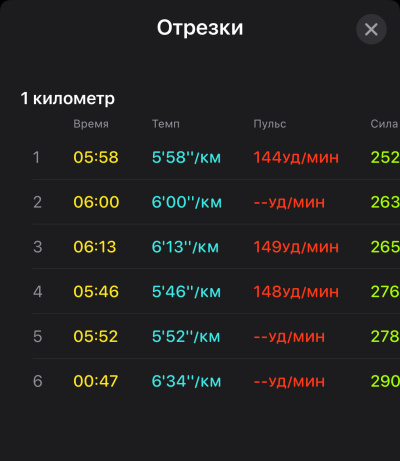Tap the 6'34''/км pace value
400x461 pixels.
tap(186, 381)
